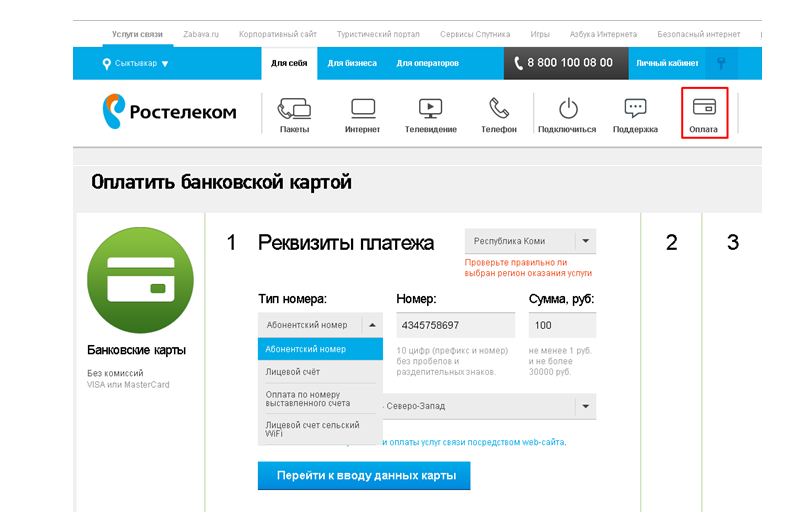The image size is (793, 517).
Task: Switch to the Для операторов tab
Action: tap(427, 63)
